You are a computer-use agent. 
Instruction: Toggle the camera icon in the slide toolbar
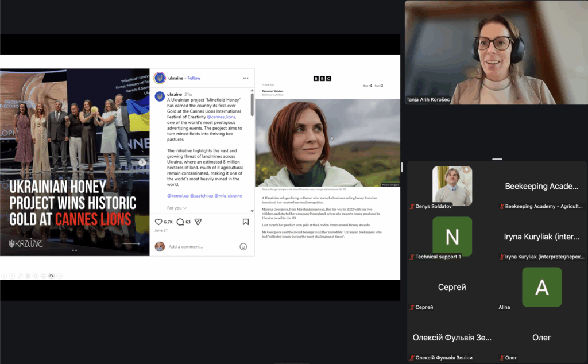(x=51, y=276)
